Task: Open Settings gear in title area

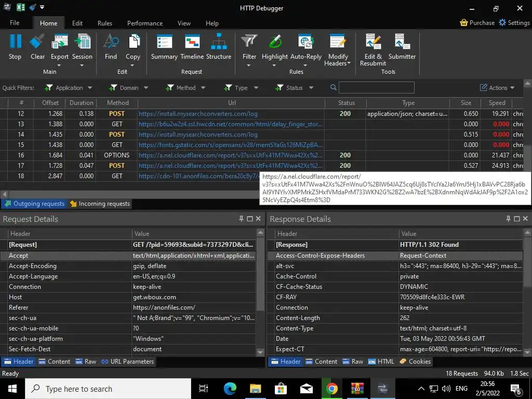Action: 502,23
